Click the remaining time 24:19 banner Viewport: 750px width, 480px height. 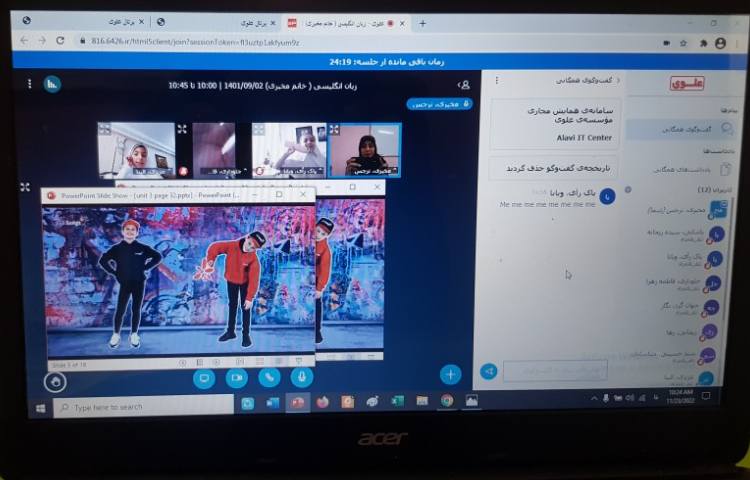click(x=386, y=62)
